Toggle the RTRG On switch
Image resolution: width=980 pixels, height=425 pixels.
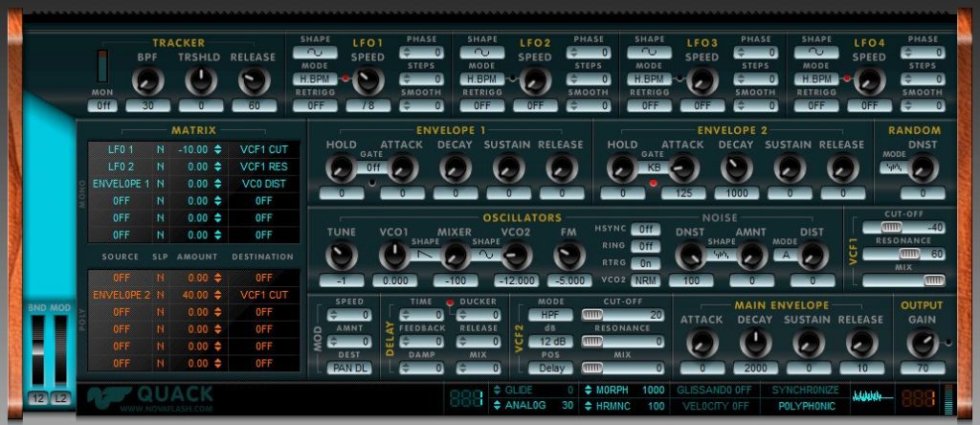click(646, 263)
